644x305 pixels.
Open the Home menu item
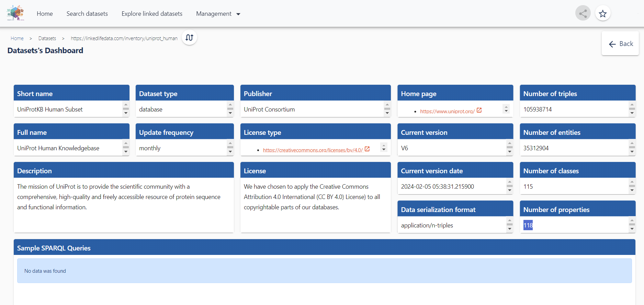point(45,14)
